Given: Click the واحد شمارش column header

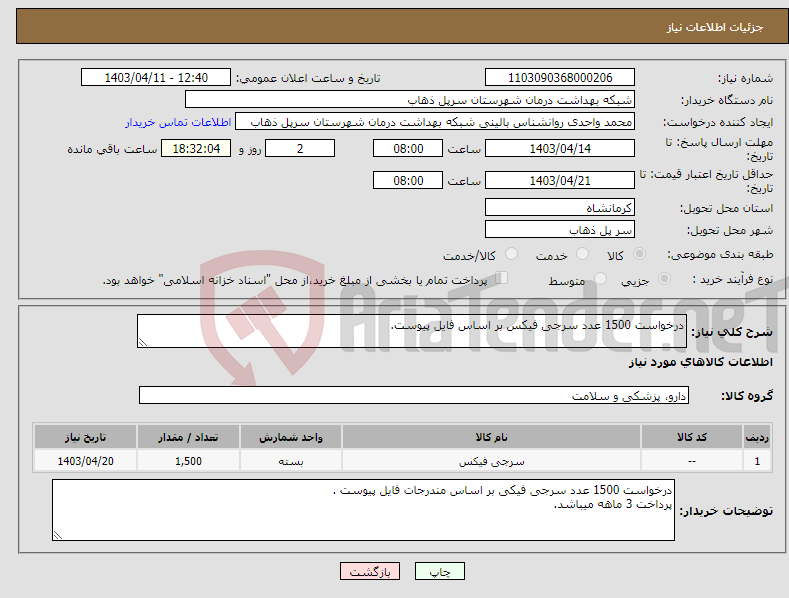Looking at the screenshot, I should pos(291,437).
